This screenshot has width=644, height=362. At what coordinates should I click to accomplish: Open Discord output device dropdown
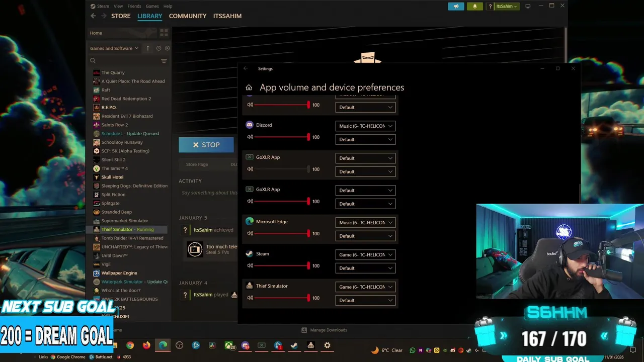(365, 126)
